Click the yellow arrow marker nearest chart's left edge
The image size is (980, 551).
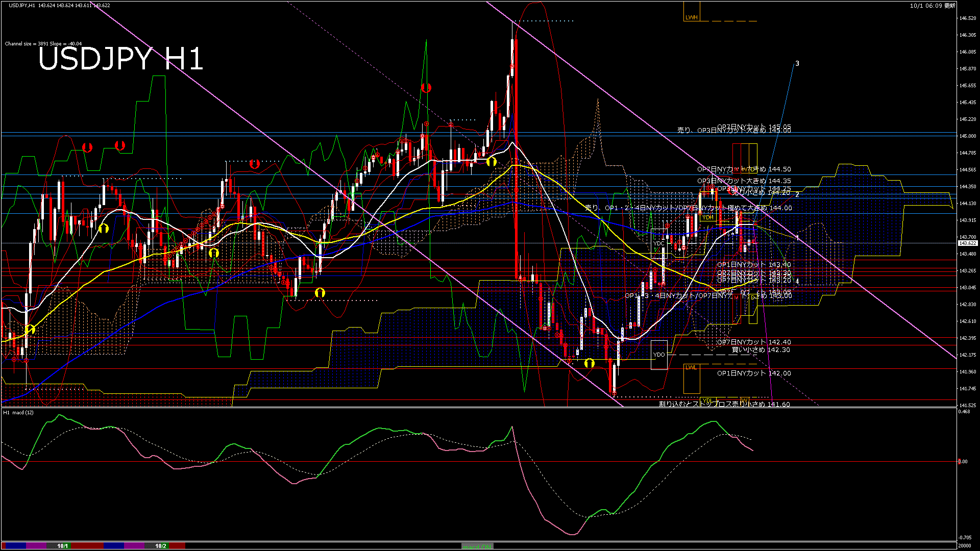(x=30, y=330)
